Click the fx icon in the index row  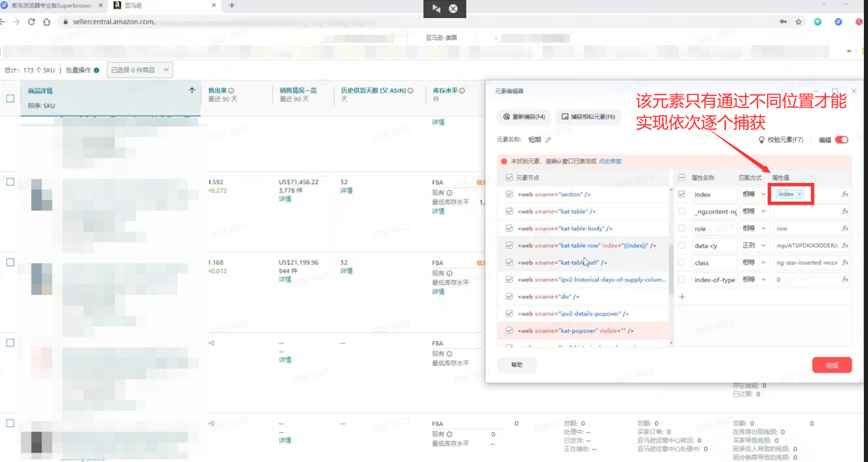point(845,194)
